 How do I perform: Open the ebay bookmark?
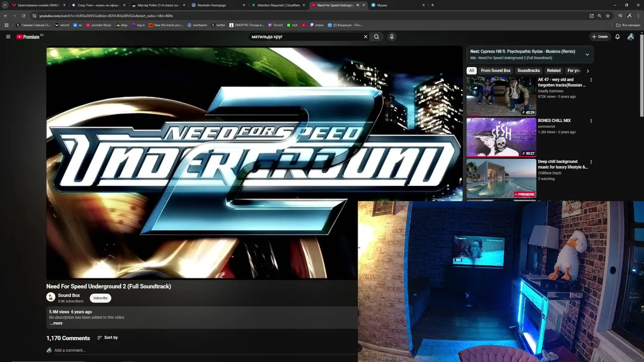point(121,25)
